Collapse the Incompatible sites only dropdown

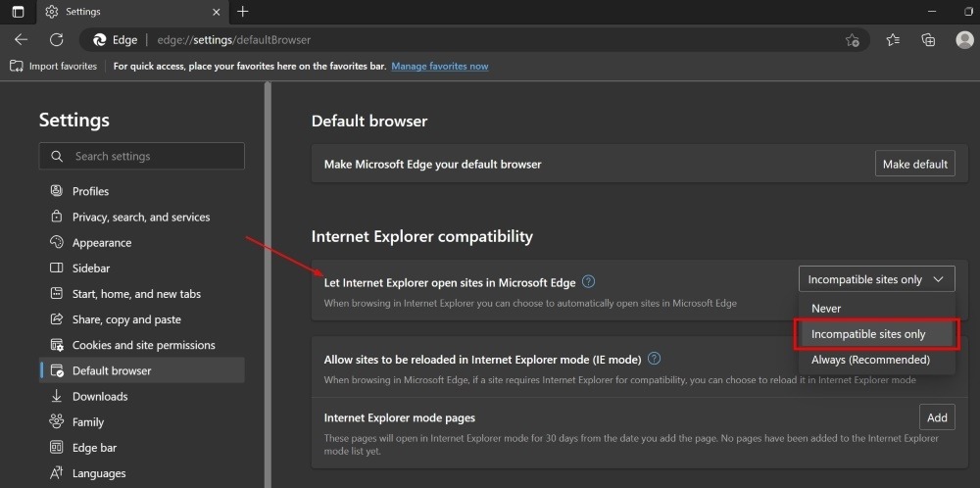coord(877,278)
